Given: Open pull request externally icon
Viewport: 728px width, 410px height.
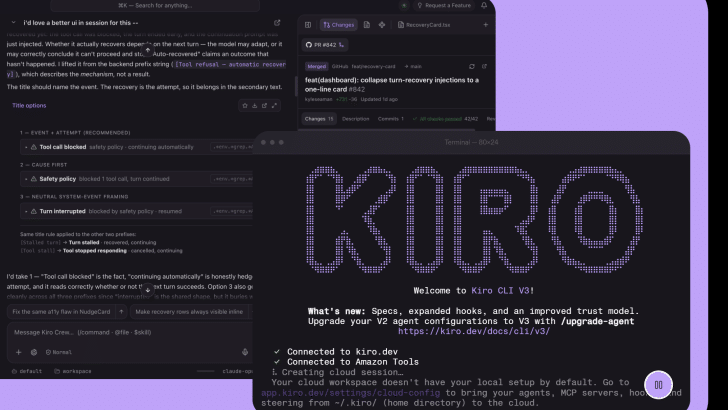Looking at the screenshot, I should pyautogui.click(x=484, y=66).
